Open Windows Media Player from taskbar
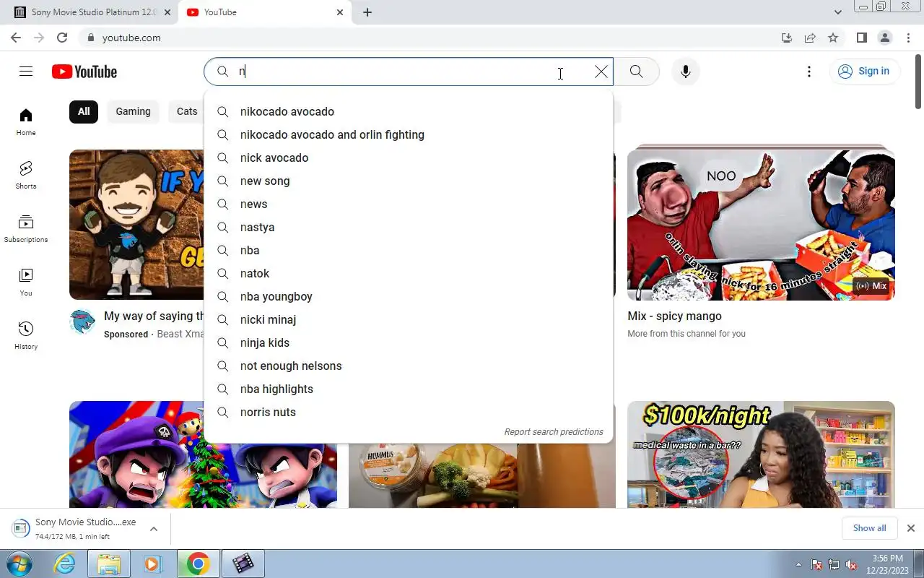The image size is (924, 578). pyautogui.click(x=152, y=564)
